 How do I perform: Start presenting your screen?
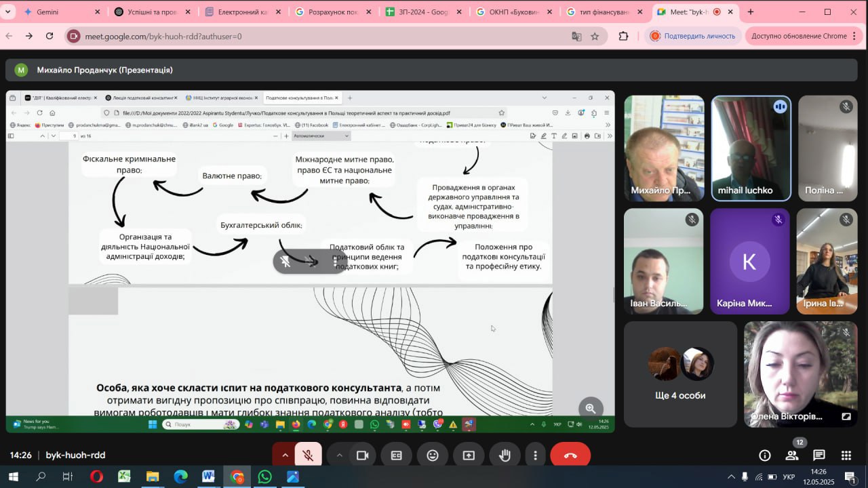coord(469,455)
